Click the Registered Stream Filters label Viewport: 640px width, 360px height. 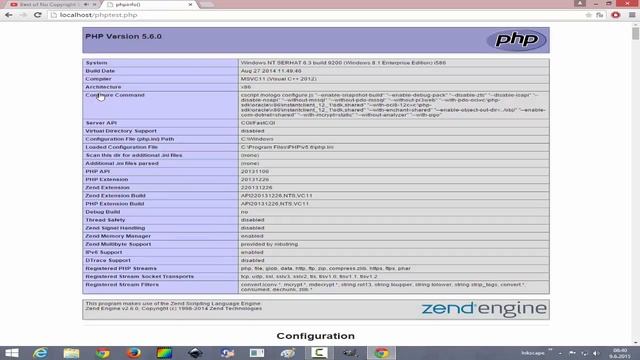pyautogui.click(x=122, y=284)
